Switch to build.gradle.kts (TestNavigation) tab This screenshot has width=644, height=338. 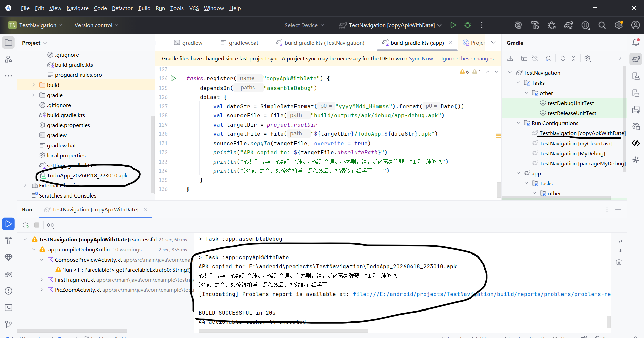point(320,43)
